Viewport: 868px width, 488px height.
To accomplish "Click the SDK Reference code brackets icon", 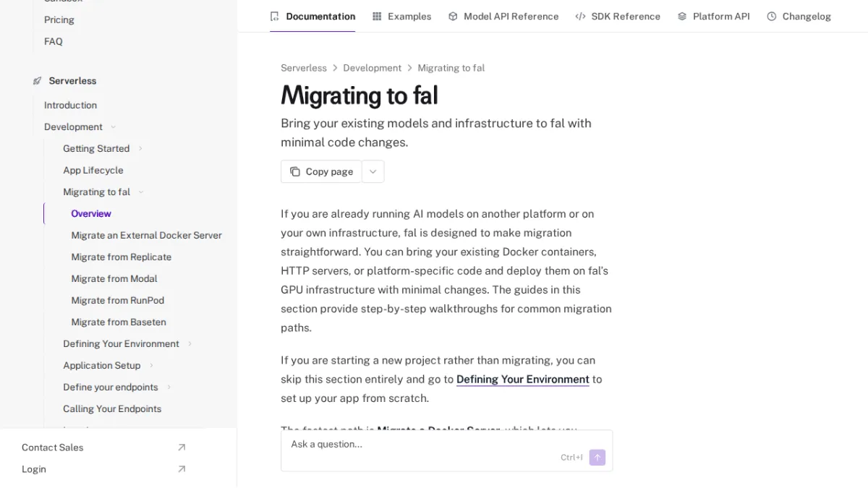I will pos(580,16).
